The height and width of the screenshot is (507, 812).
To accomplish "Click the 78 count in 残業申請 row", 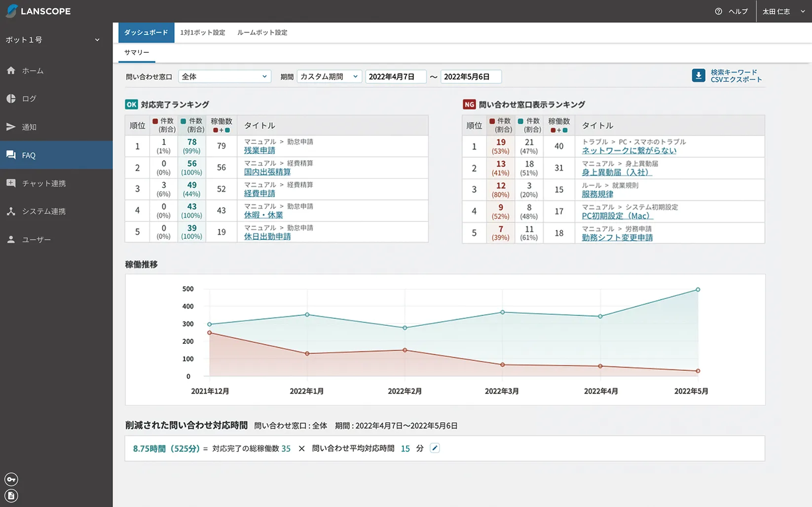I will (x=192, y=142).
